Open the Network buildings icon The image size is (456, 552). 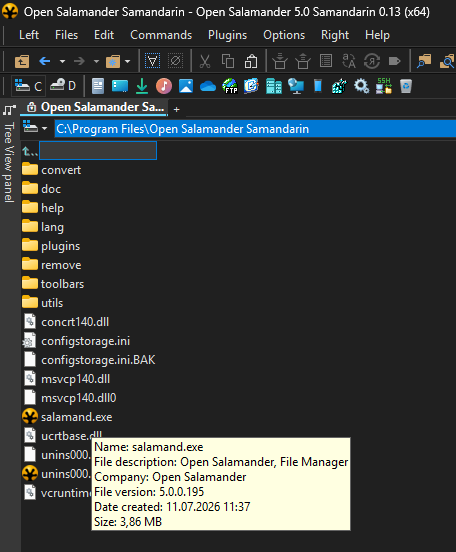click(274, 86)
